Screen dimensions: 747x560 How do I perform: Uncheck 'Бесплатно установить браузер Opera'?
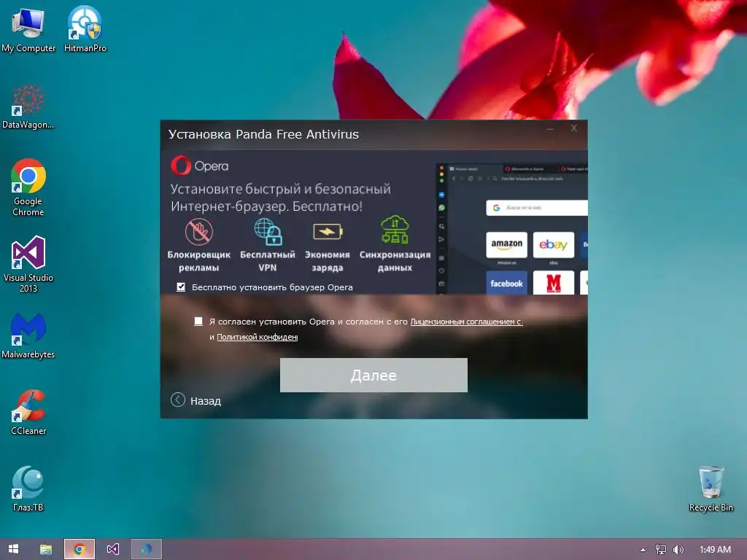181,287
